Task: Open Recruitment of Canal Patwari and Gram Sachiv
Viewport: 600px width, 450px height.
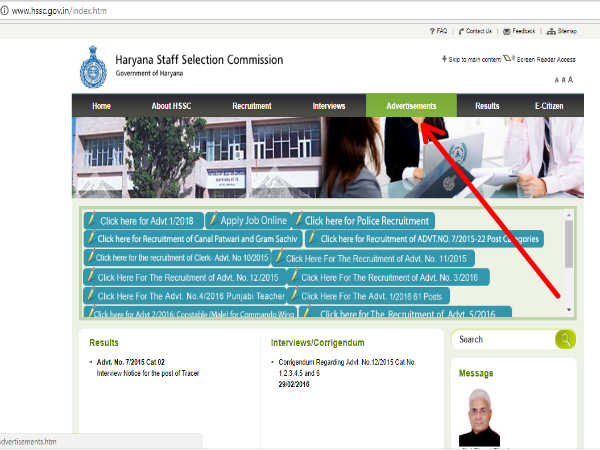Action: pos(193,239)
